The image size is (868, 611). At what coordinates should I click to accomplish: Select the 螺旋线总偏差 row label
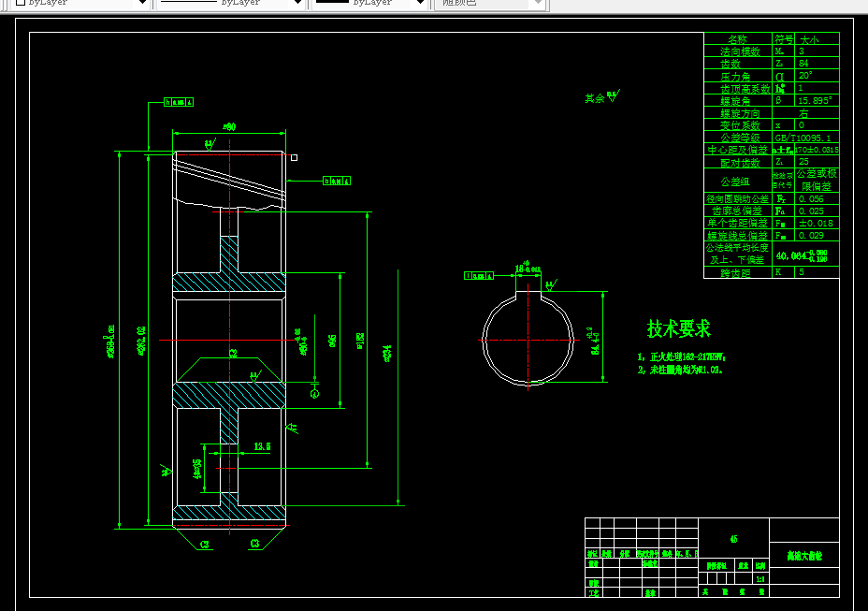[738, 236]
